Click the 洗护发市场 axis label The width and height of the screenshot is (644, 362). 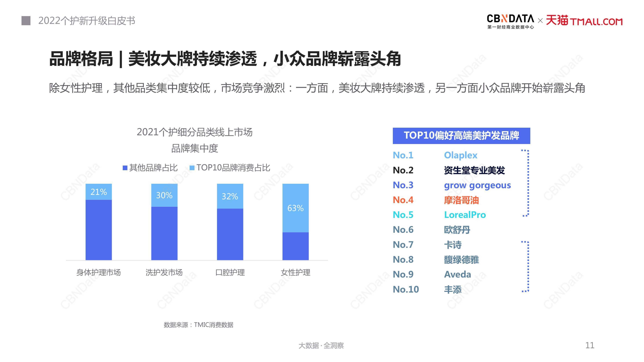click(x=164, y=272)
